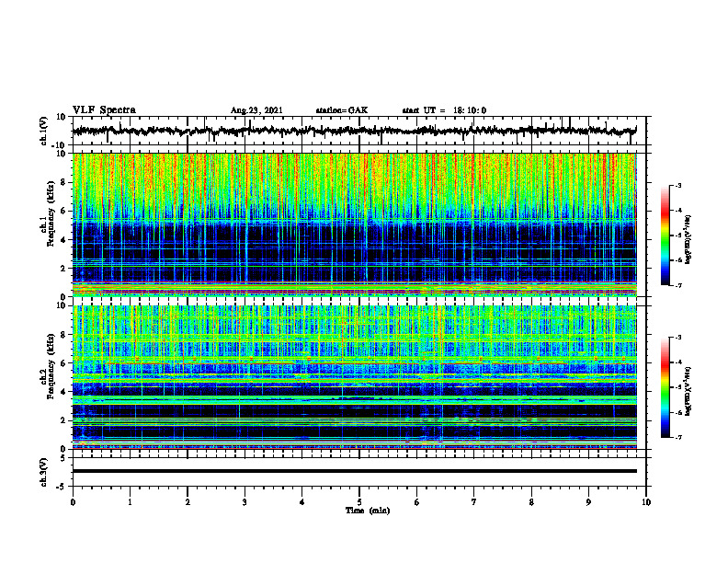Click the "-7" tick on ch.2 colorbar
Viewport: 728px width, 563px height.
[677, 438]
